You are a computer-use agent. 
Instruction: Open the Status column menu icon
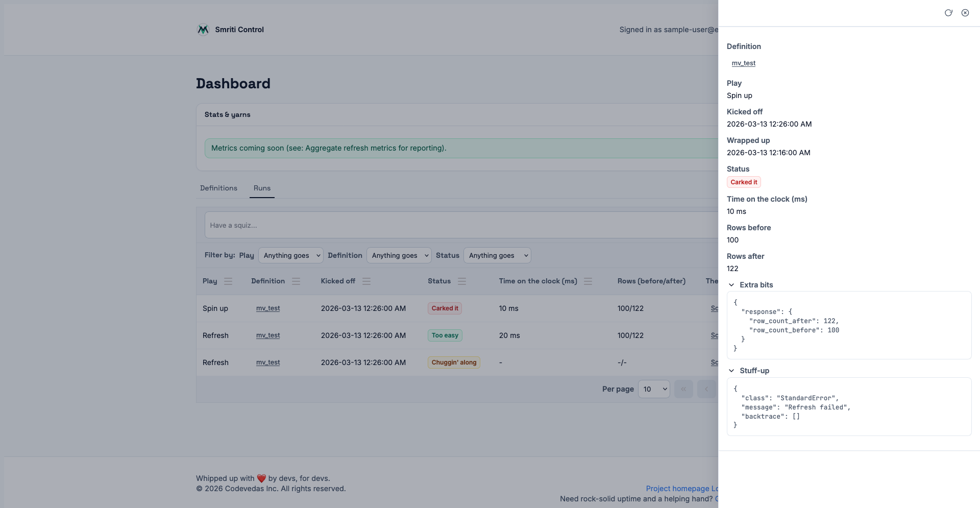[462, 281]
